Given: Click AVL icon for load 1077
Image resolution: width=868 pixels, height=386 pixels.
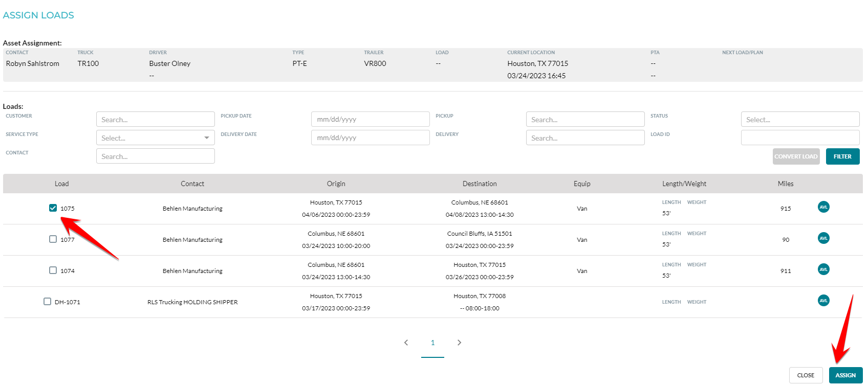Looking at the screenshot, I should 823,238.
